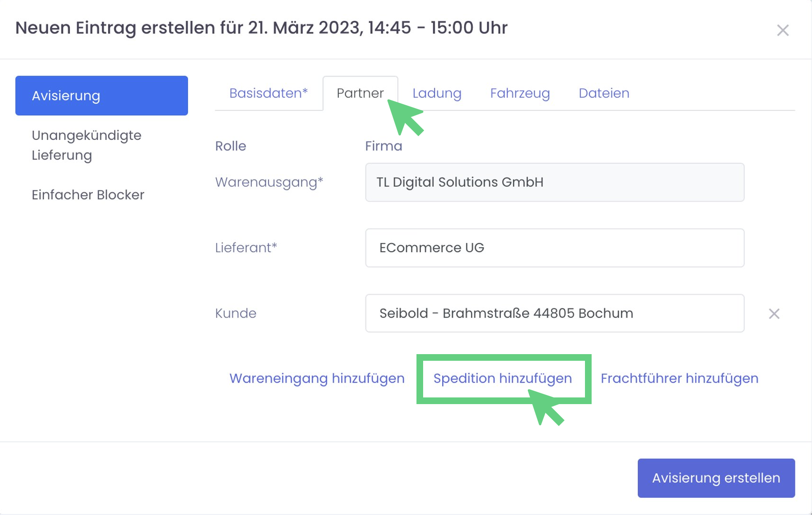Image resolution: width=812 pixels, height=515 pixels.
Task: Go to the Ladung tab
Action: point(437,93)
